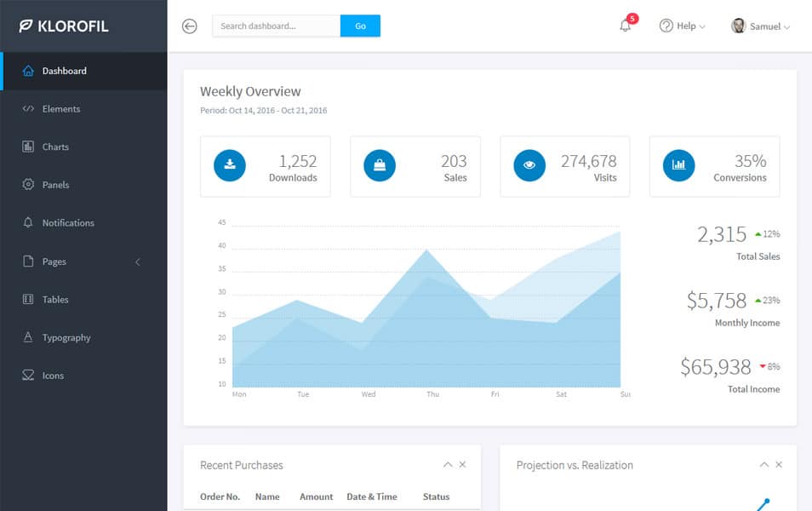Collapse the Projection vs. Realization panel
Image resolution: width=812 pixels, height=511 pixels.
tap(764, 464)
